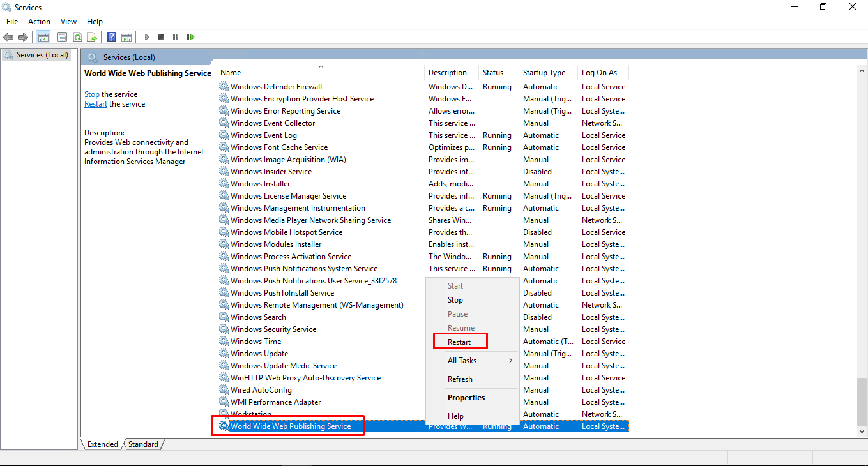Click gear icon of Windows Time service
Screen dimensions: 868x466
[x=224, y=342]
